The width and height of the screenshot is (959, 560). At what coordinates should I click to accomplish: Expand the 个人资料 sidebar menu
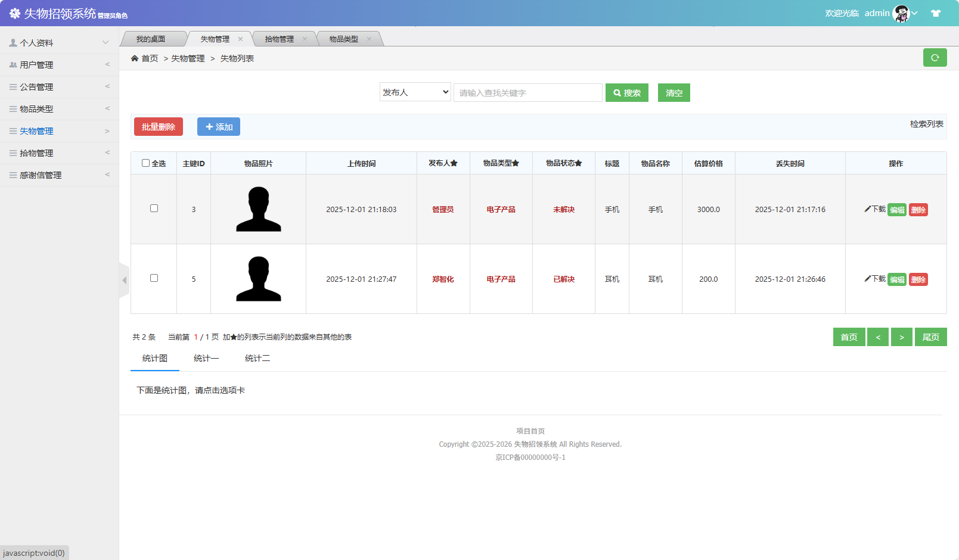tap(59, 43)
